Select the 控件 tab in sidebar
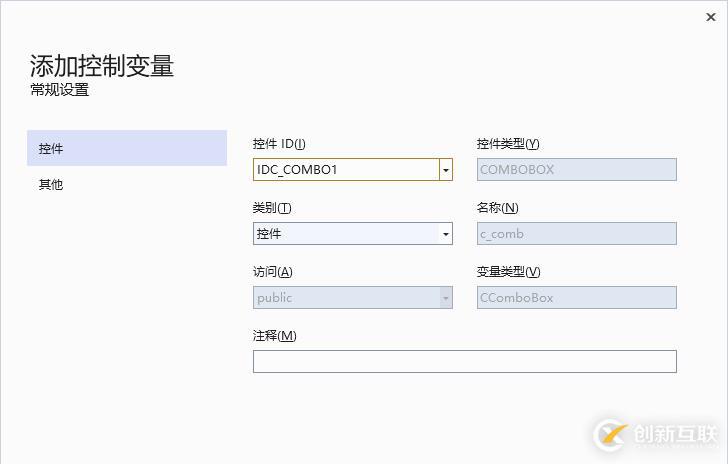This screenshot has width=728, height=464. coord(127,148)
